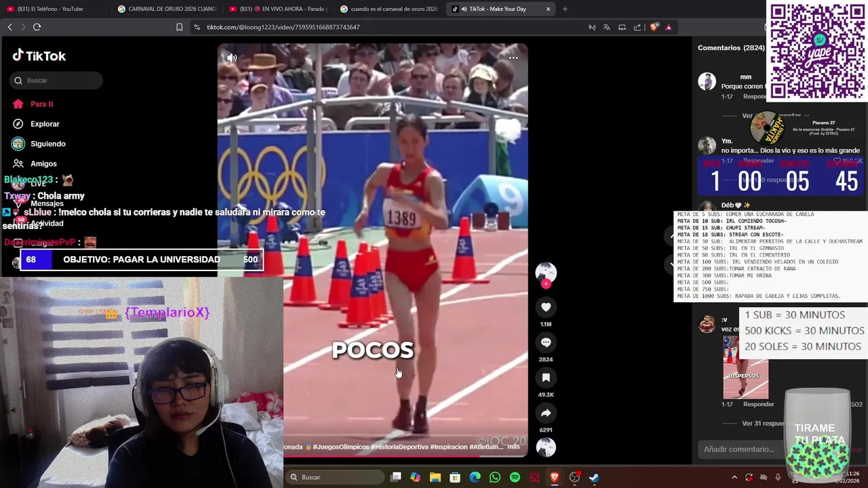868x488 pixels.
Task: Click the picture-in-picture toolbar icon
Action: point(622,27)
